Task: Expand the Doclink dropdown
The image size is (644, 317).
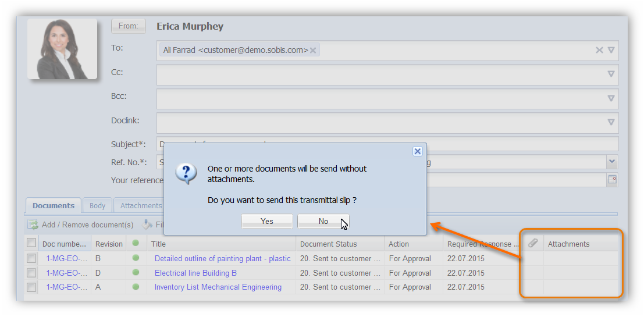Action: (611, 122)
